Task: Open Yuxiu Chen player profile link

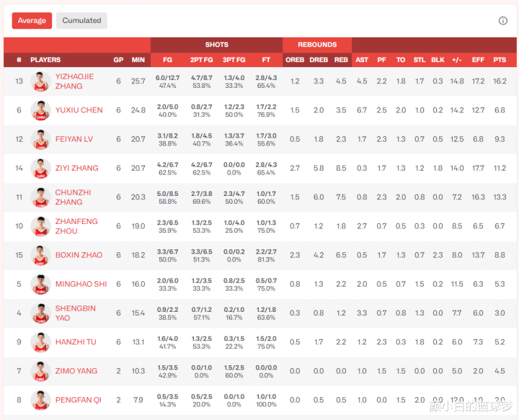Action: pyautogui.click(x=79, y=110)
